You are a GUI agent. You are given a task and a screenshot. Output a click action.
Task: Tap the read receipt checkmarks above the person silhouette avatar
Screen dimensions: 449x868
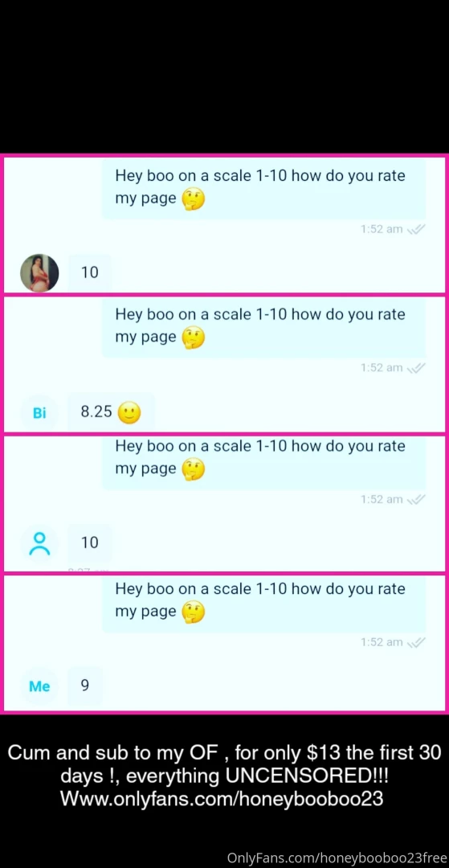[x=415, y=499]
